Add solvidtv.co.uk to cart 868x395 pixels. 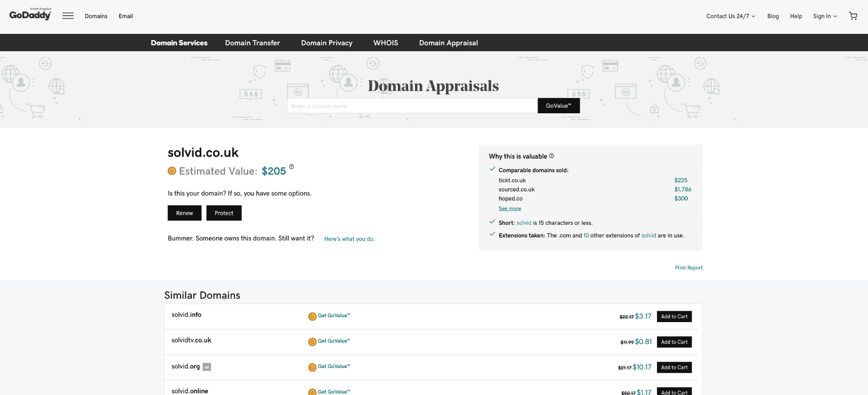(x=674, y=342)
